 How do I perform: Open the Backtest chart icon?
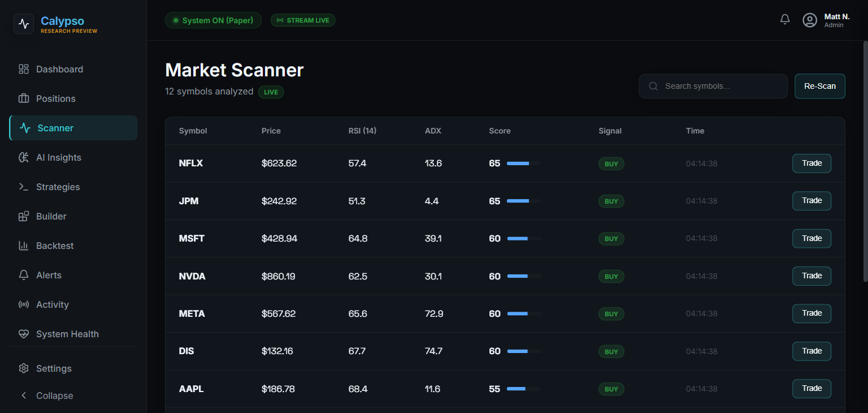[23, 246]
